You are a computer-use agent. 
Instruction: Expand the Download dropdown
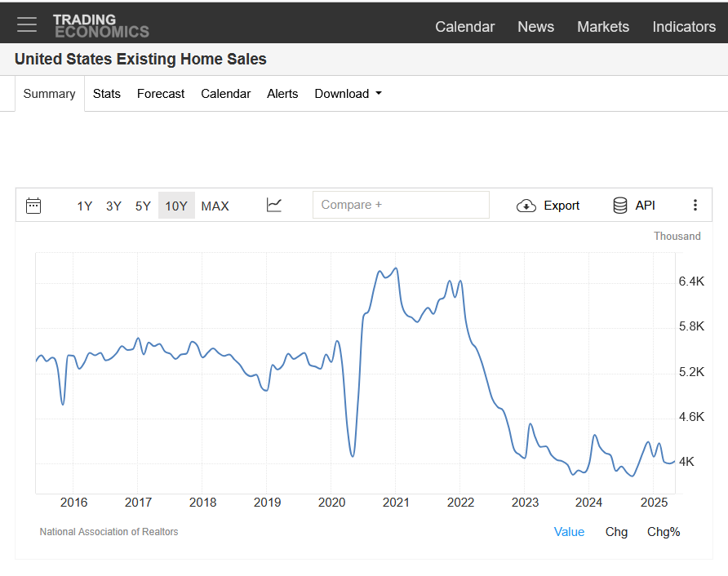pos(348,94)
